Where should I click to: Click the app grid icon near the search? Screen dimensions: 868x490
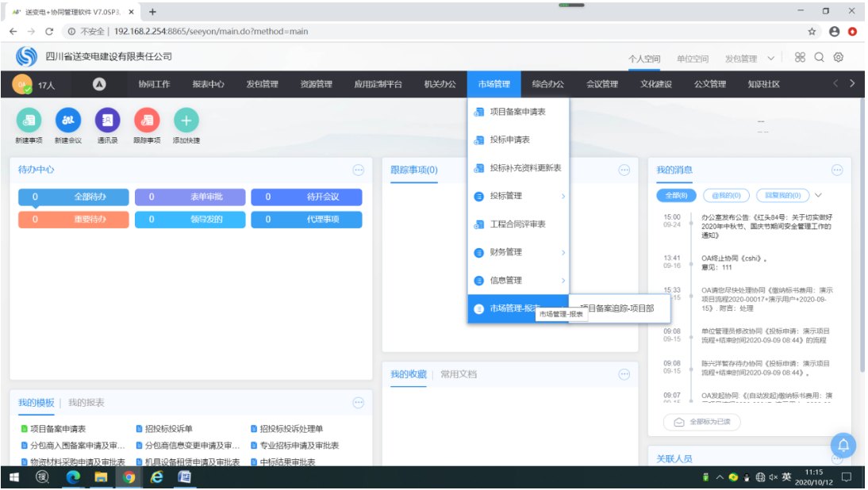tap(798, 58)
